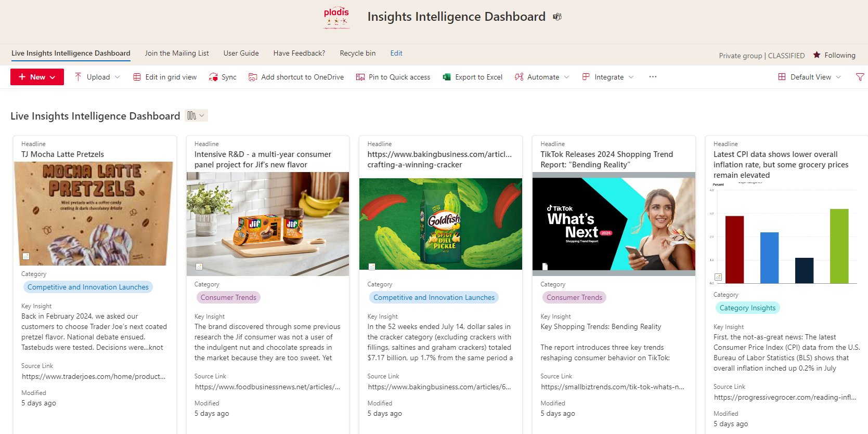Open the traderjoes.com source link

pos(94,376)
